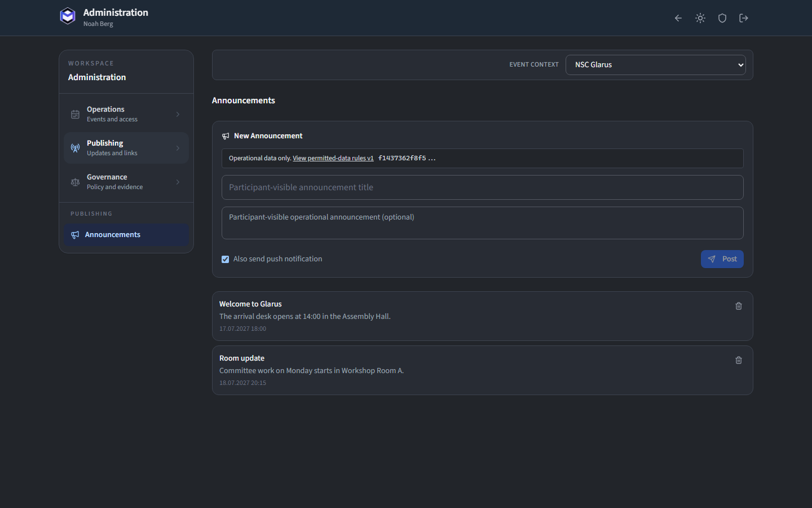Click the megaphone icon beside New Announcement

(x=226, y=136)
